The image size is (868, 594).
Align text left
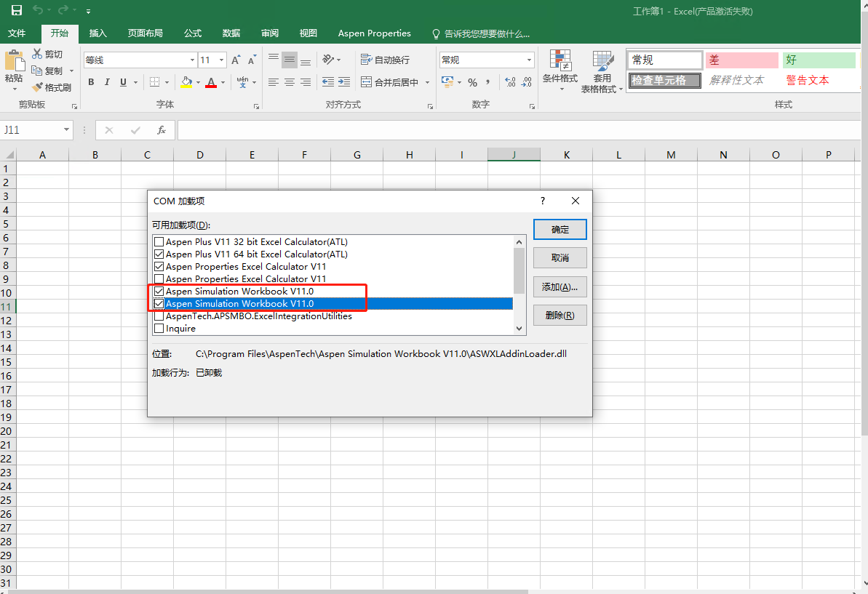pyautogui.click(x=274, y=82)
